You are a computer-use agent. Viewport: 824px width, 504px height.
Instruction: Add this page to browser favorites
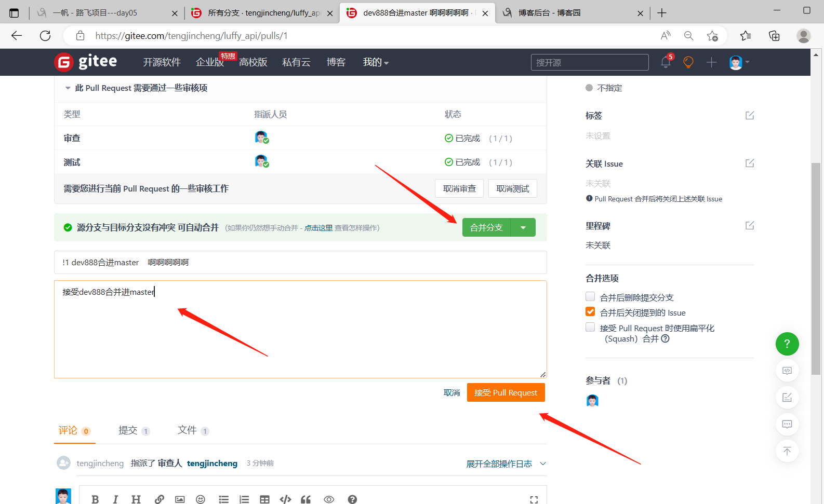click(x=712, y=36)
